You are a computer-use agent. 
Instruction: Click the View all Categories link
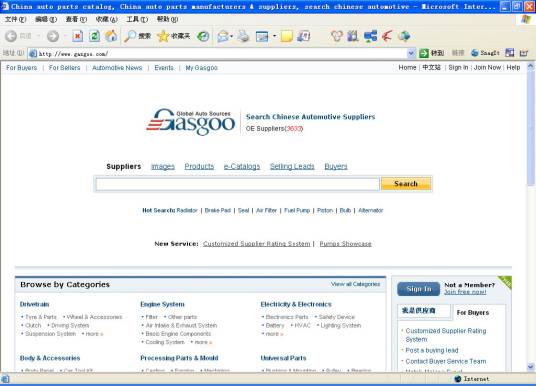[x=355, y=284]
